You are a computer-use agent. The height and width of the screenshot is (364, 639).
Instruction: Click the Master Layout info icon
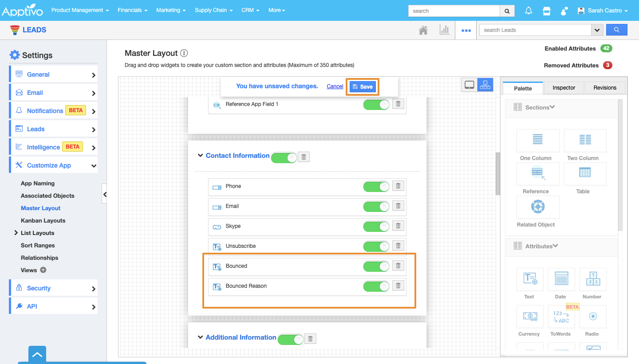tap(184, 53)
